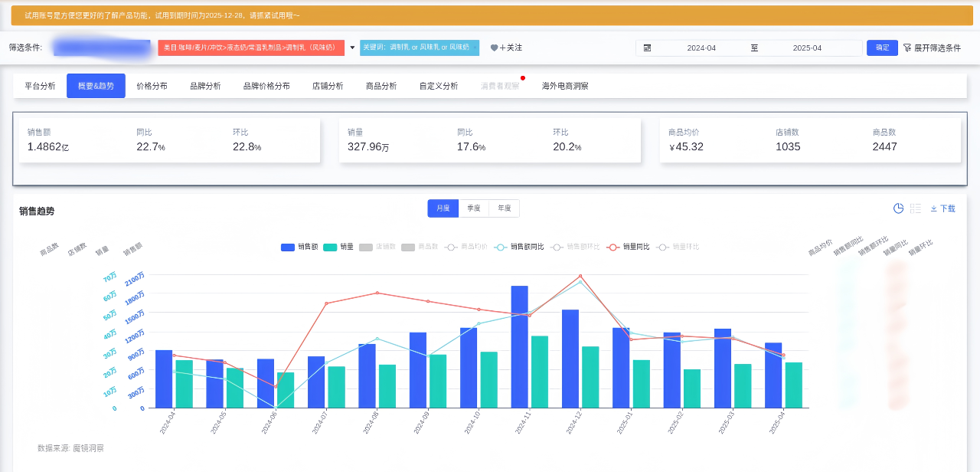Click the blue 销售额 bar for 2024-12

pos(570,359)
